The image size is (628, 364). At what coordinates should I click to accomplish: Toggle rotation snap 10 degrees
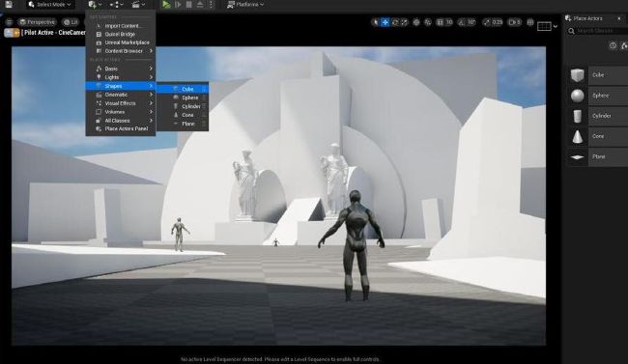pyautogui.click(x=467, y=22)
